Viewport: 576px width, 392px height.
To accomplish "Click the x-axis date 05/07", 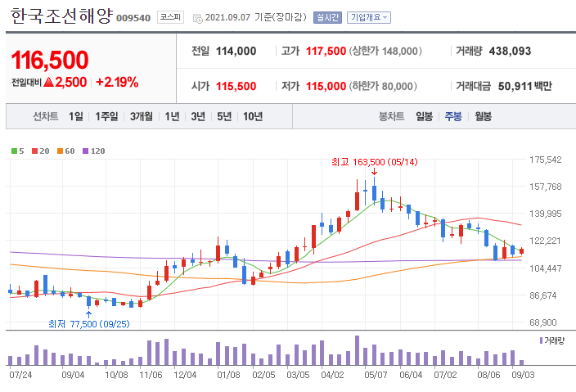I will click(376, 375).
